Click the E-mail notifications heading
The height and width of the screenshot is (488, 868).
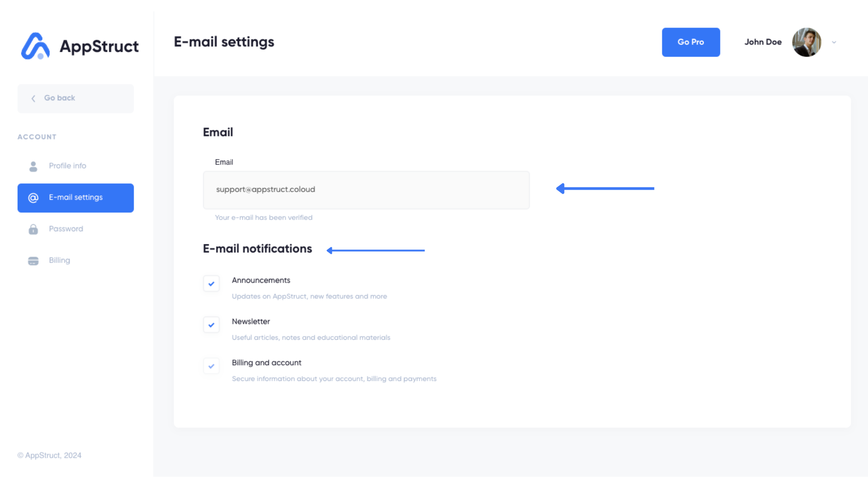(257, 249)
